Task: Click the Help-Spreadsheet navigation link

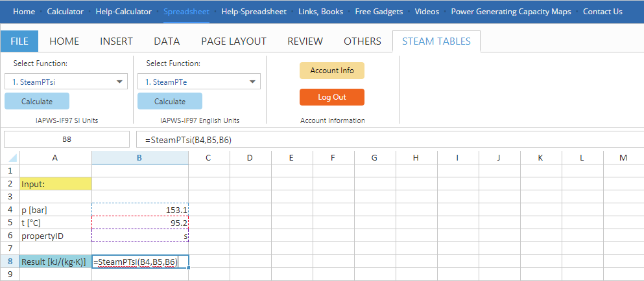Action: point(254,12)
